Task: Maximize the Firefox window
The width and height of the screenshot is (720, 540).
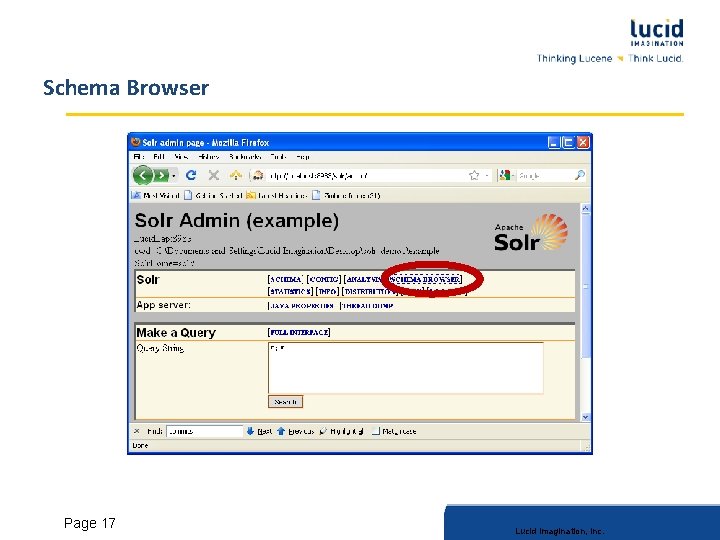Action: pyautogui.click(x=568, y=142)
